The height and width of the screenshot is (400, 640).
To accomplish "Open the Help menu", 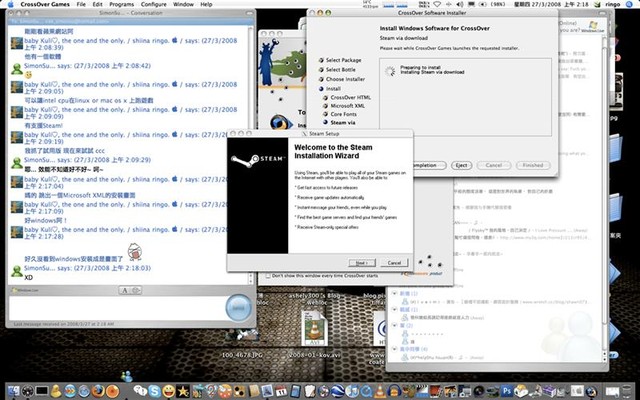I will coord(206,4).
